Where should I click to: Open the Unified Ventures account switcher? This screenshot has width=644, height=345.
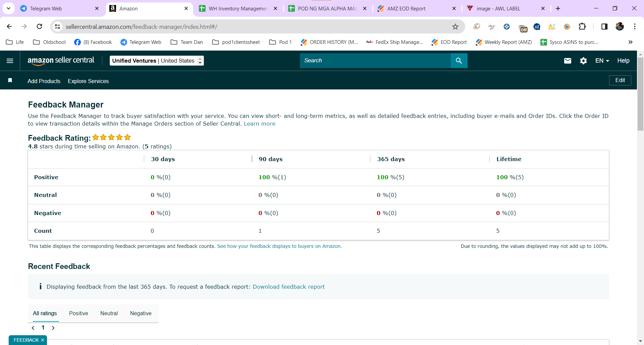click(157, 61)
